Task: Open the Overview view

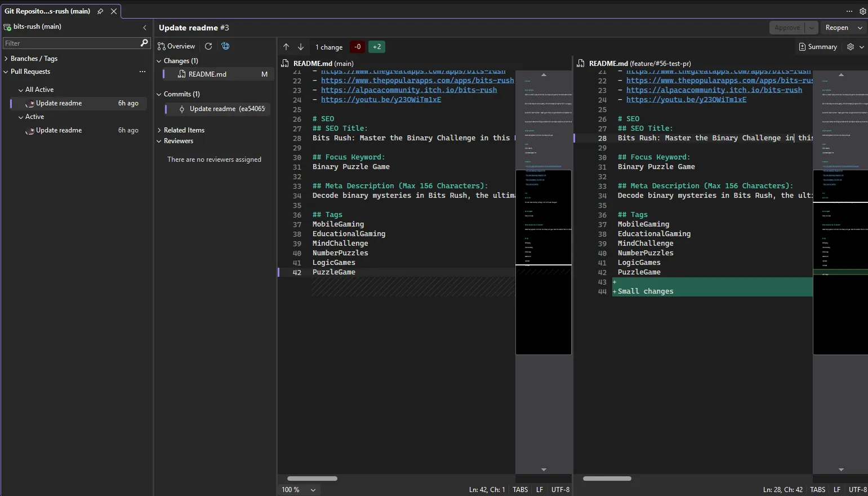Action: pos(176,46)
